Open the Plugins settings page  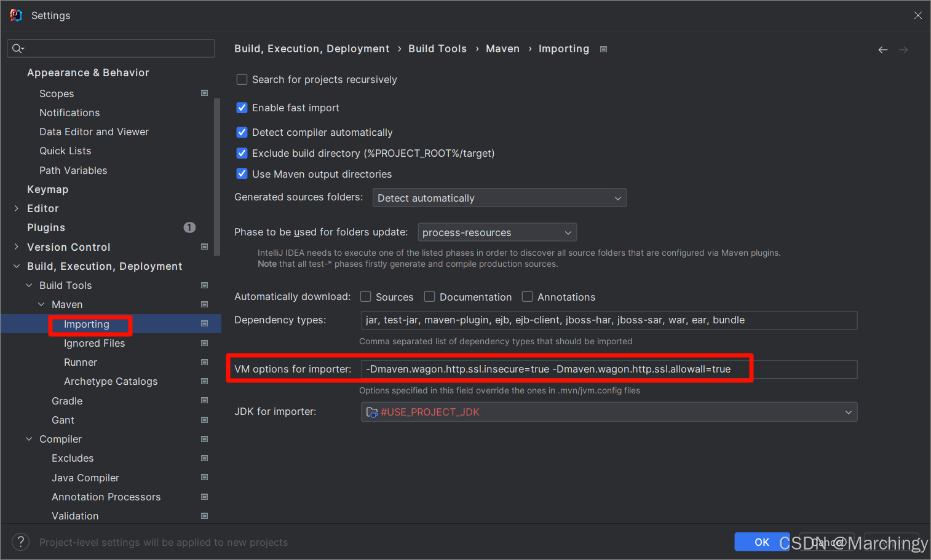[x=46, y=227]
